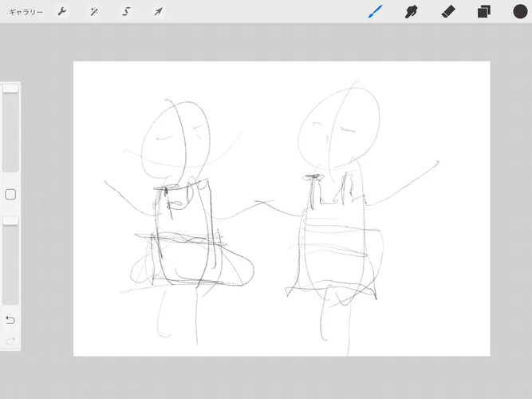Select the Eraser tool

pyautogui.click(x=447, y=12)
